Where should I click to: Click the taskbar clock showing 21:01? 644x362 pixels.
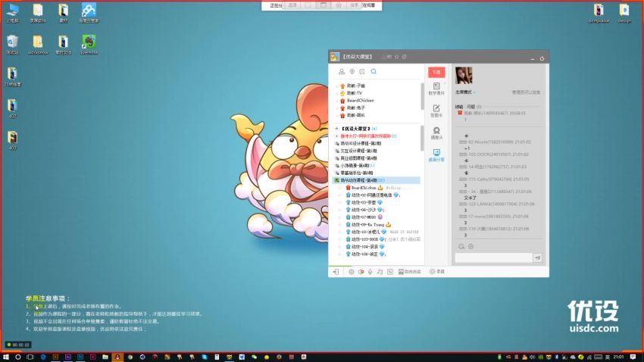618,357
